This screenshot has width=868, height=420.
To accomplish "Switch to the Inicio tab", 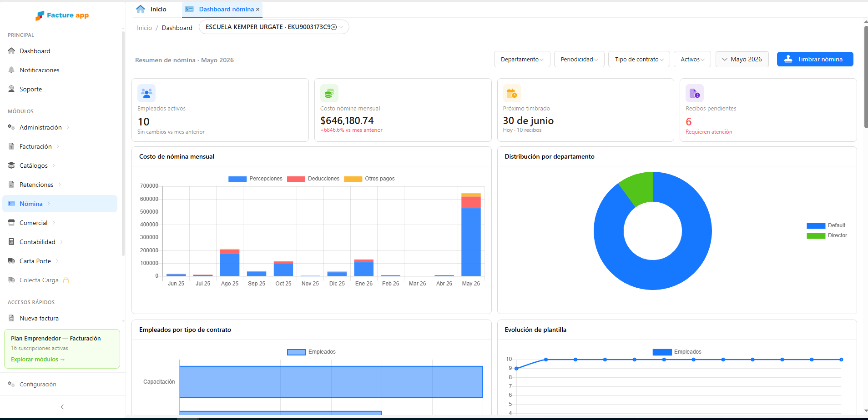I will click(x=151, y=9).
